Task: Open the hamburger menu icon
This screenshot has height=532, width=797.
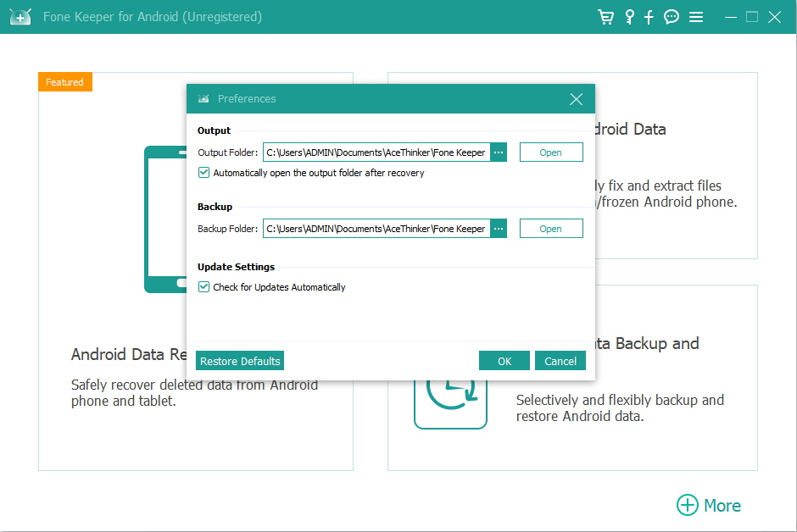Action: tap(696, 17)
